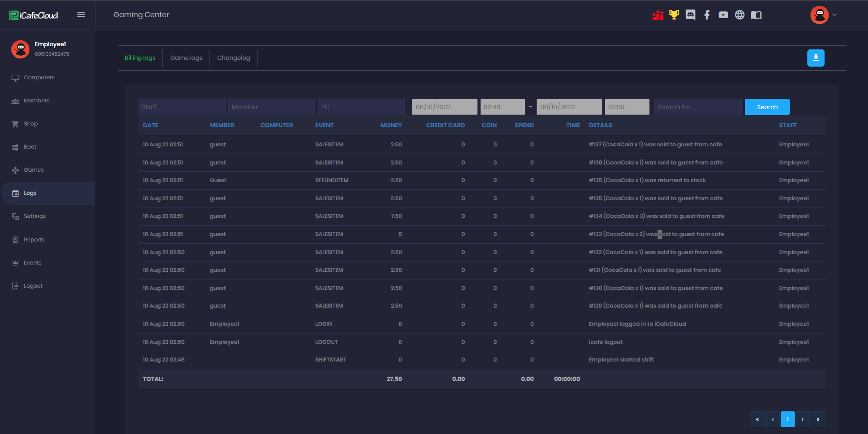Click the download logs icon button
Viewport: 868px width, 434px height.
(816, 58)
